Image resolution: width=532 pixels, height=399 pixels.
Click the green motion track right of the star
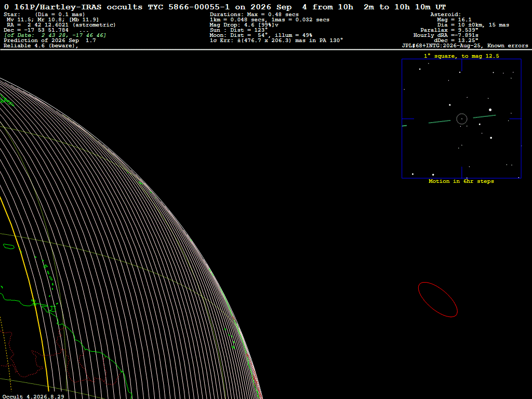click(485, 116)
